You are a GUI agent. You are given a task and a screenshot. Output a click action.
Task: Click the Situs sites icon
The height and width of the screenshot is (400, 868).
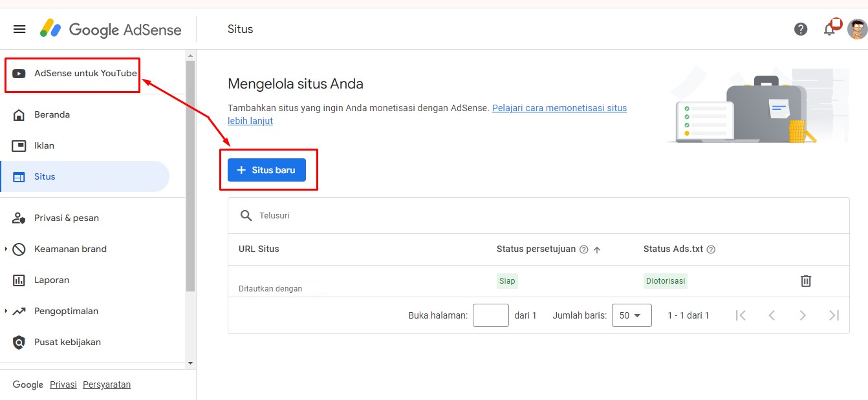[19, 177]
